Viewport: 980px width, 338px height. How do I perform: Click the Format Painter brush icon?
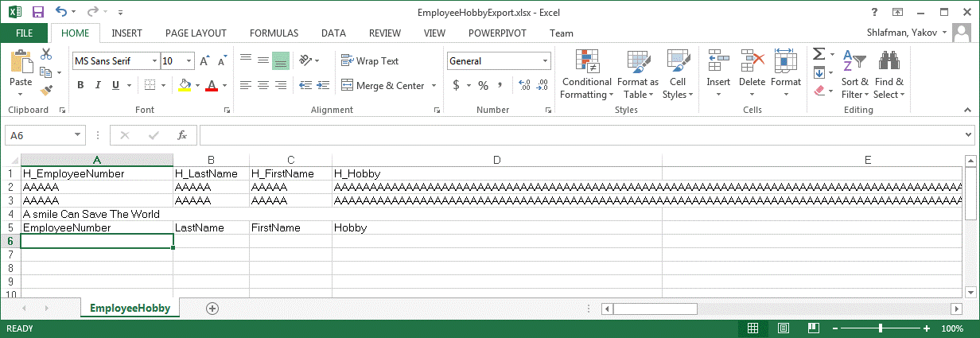click(46, 90)
